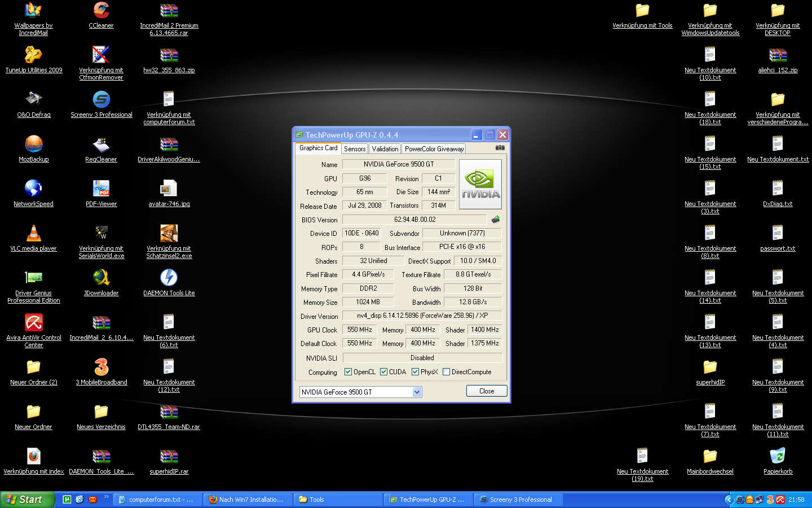Screen dimensions: 812x508
Task: Click the Start button
Action: [x=27, y=500]
